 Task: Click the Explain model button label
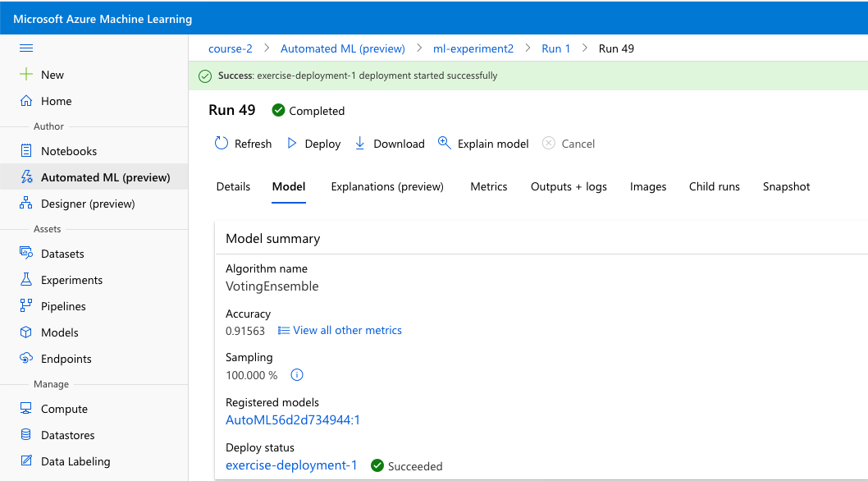coord(493,144)
